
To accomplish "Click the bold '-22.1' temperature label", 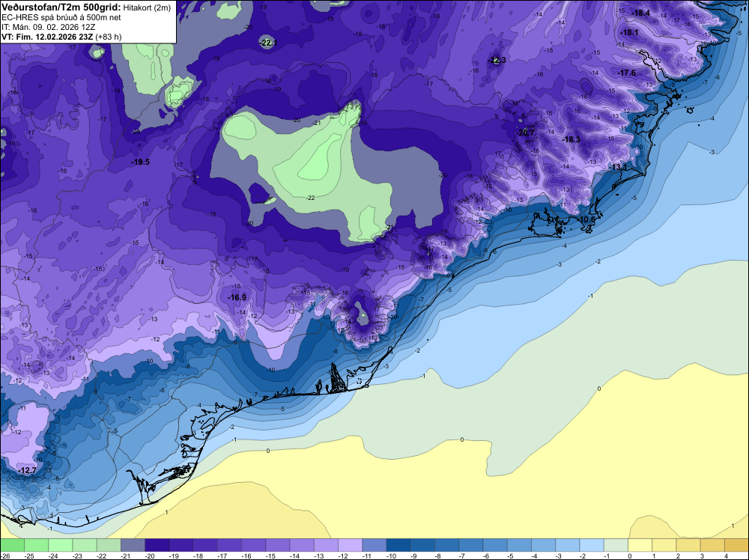I will (269, 43).
